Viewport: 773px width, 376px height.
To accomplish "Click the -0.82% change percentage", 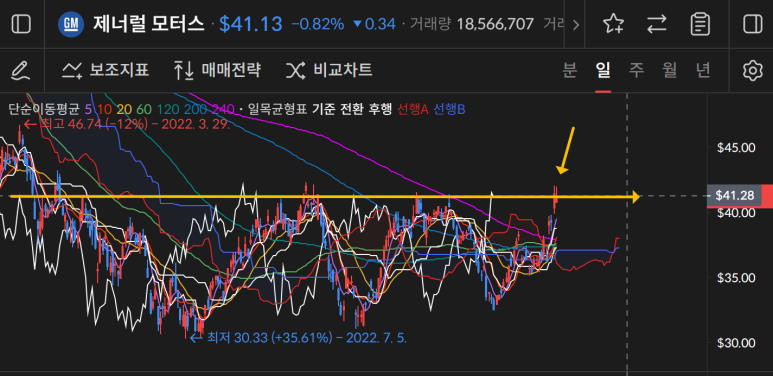I will click(x=318, y=24).
